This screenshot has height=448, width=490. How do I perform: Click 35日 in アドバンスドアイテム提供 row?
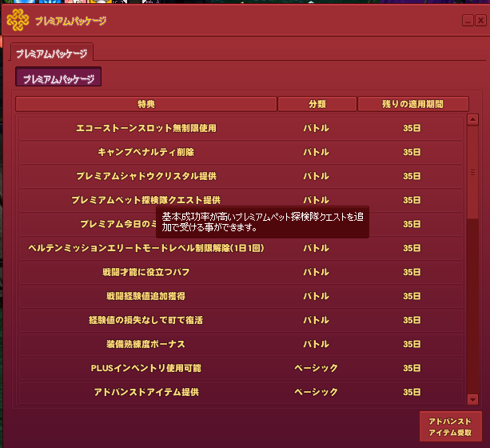[412, 392]
